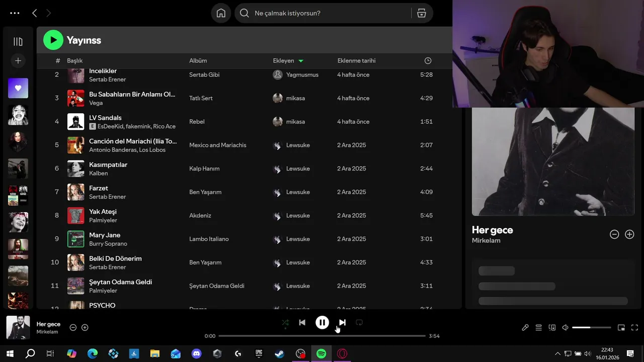Open the Mexico and Mariachis album
The height and width of the screenshot is (362, 644).
[x=218, y=145]
